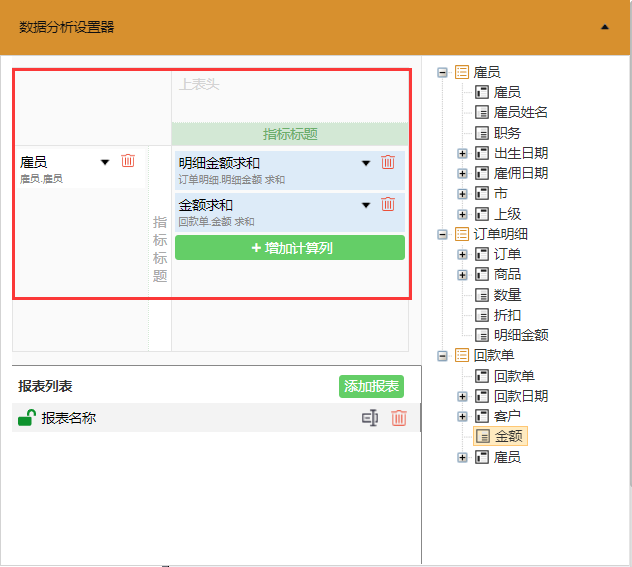Screen dimensions: 632x567
Task: Expand the 出生日期 tree node
Action: (x=462, y=154)
